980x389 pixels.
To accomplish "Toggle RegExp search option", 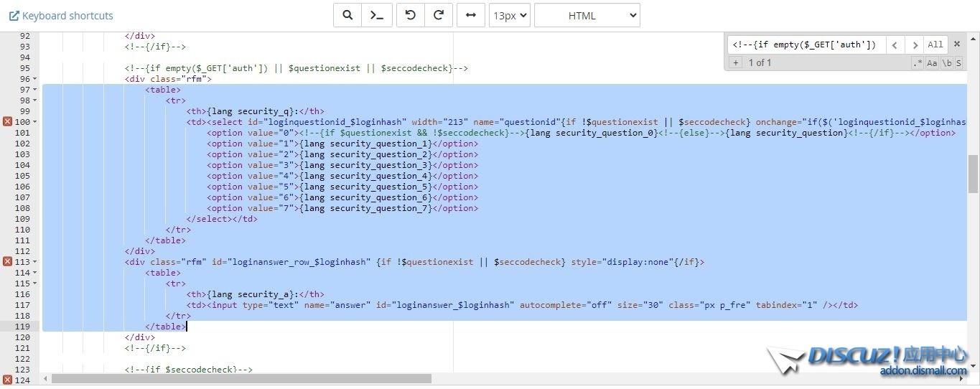I will coord(918,63).
